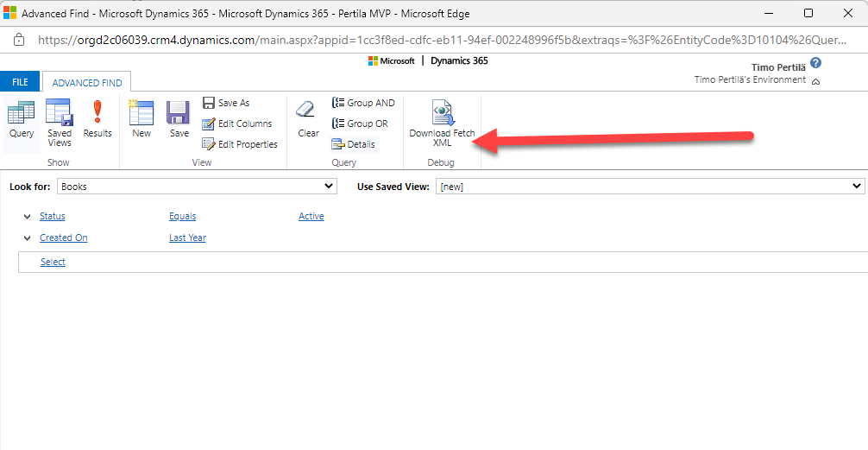Screen dimensions: 868x450
Task: Click the Select field link
Action: point(53,262)
